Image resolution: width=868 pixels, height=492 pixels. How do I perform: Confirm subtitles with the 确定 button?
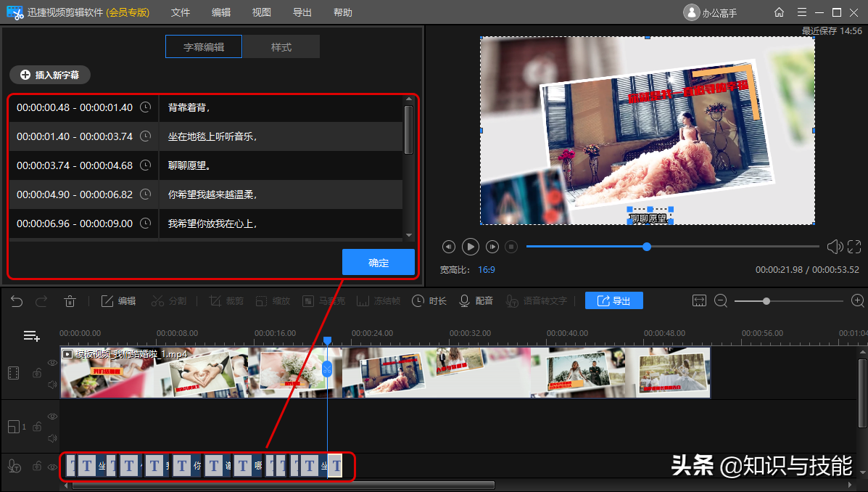(379, 263)
